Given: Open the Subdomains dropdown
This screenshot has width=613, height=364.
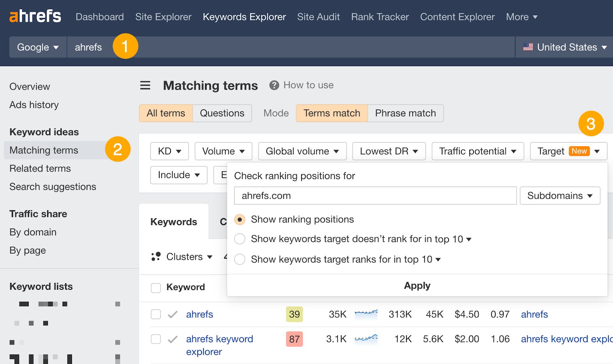Looking at the screenshot, I should pos(560,196).
